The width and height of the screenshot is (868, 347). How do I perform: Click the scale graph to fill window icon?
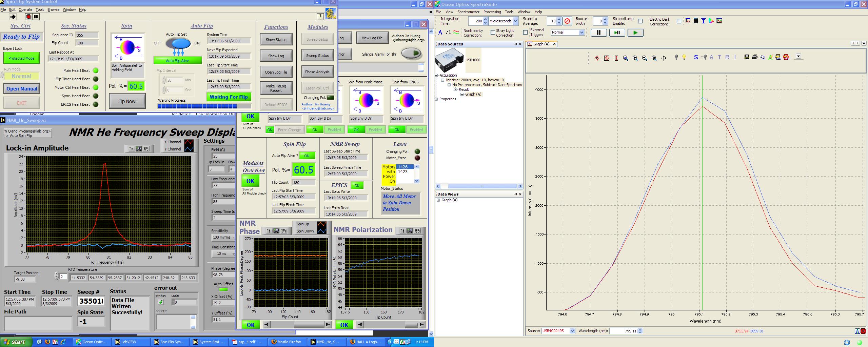607,58
